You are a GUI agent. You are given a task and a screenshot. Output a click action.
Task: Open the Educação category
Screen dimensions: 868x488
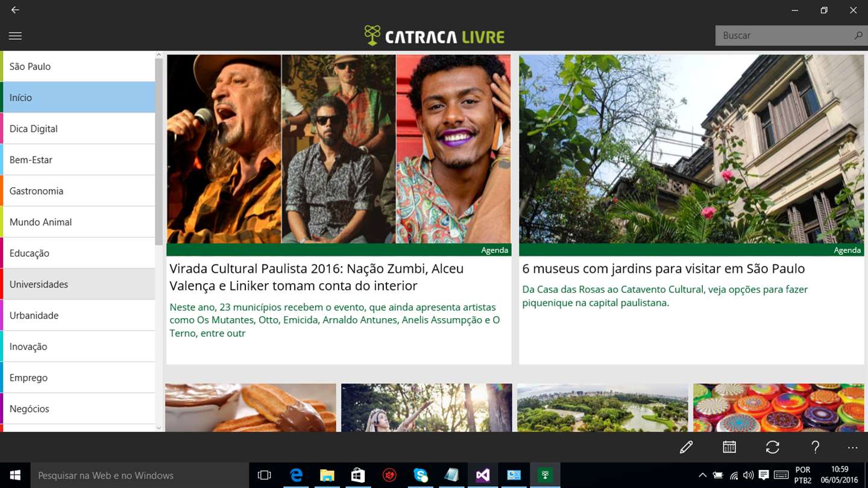click(78, 253)
